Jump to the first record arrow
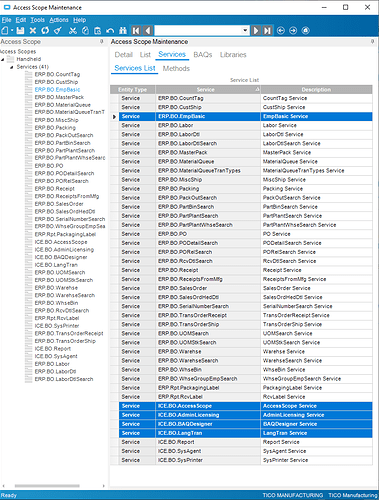The height and width of the screenshot is (500, 379). (136, 31)
